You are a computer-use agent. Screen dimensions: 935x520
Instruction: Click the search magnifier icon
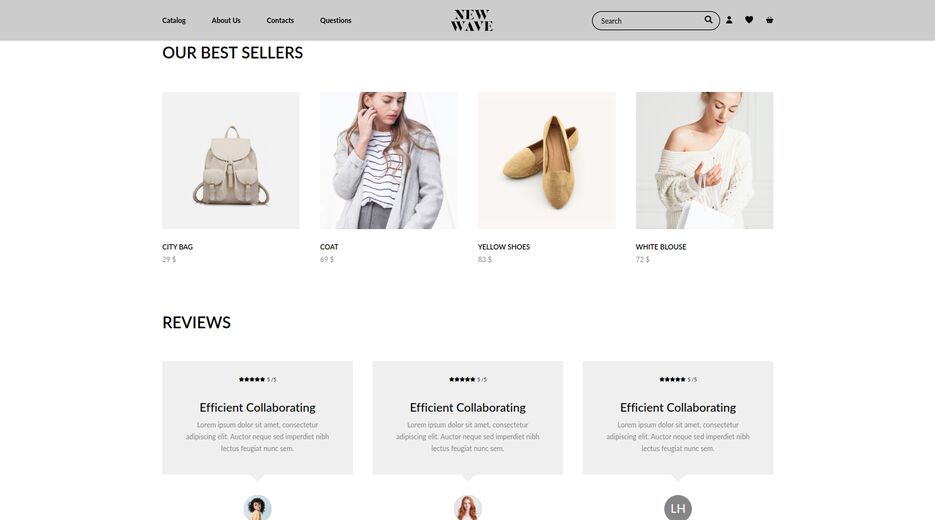tap(708, 20)
